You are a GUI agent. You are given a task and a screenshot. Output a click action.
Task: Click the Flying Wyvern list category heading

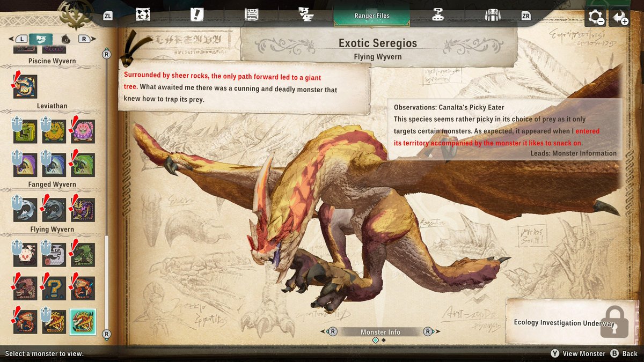[52, 230]
